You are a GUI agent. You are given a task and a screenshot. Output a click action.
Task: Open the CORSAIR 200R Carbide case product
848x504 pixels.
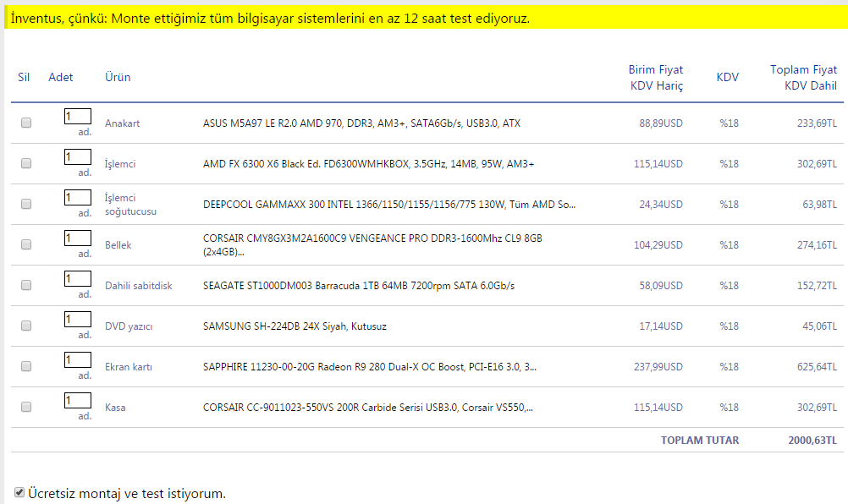coord(368,408)
